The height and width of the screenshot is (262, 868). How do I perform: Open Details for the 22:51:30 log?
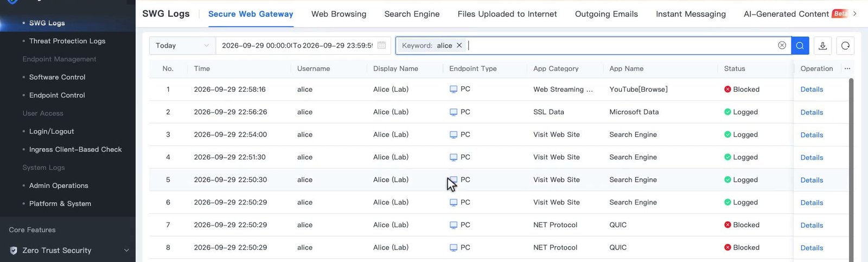(812, 157)
